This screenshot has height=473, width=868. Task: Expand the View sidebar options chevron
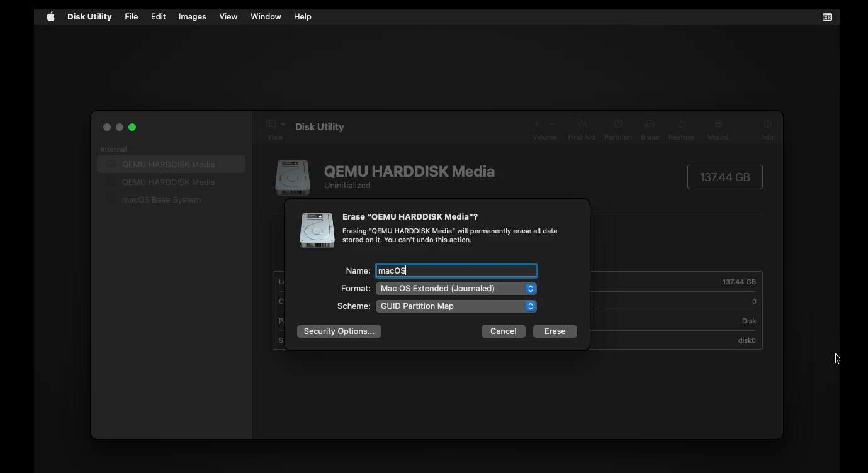tap(283, 124)
